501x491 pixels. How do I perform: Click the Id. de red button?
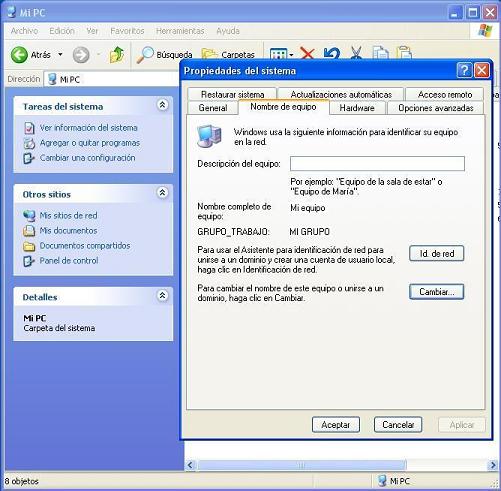click(437, 254)
